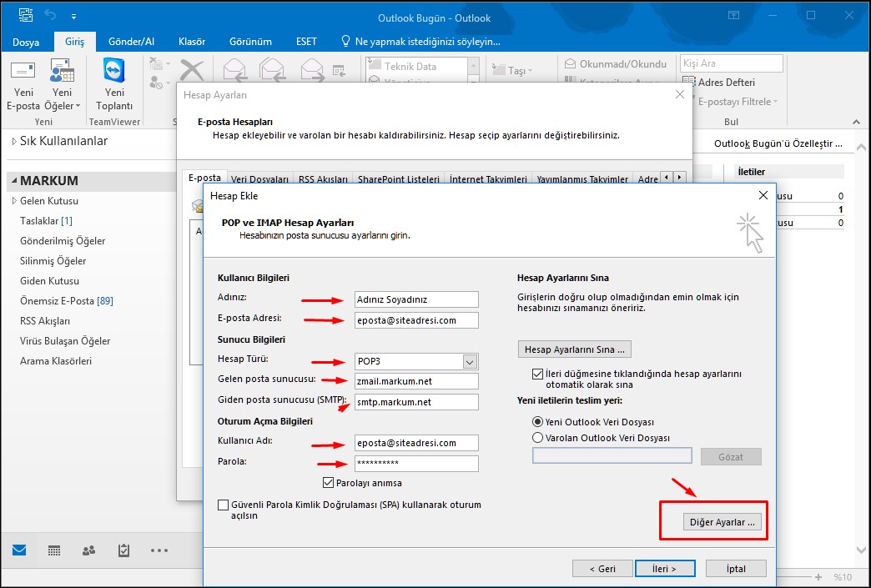The image size is (871, 588).
Task: Open Outlook Bugün'ü Özelleştir link
Action: pyautogui.click(x=778, y=143)
